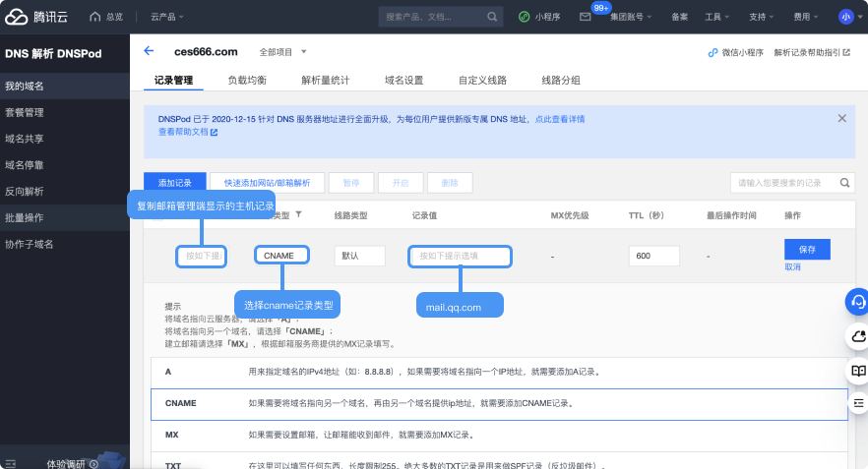Open the mail notifications icon with 99+ badge
868x469 pixels.
point(586,17)
